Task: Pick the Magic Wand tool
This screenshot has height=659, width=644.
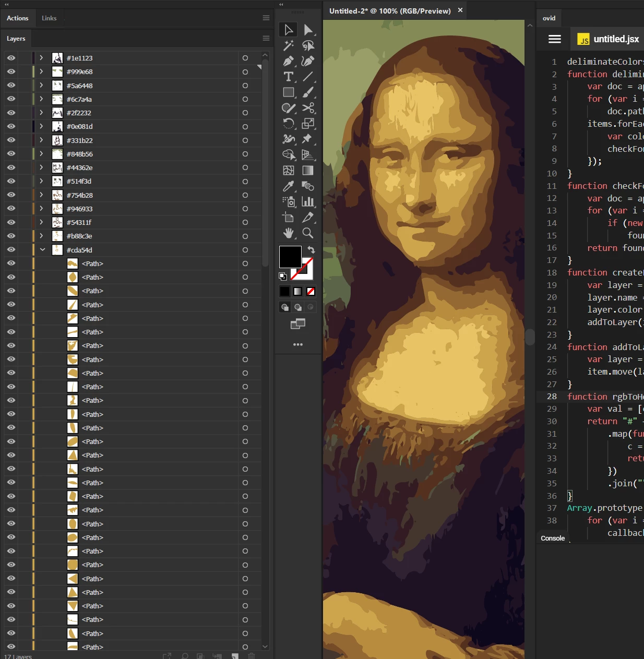Action: pyautogui.click(x=288, y=45)
